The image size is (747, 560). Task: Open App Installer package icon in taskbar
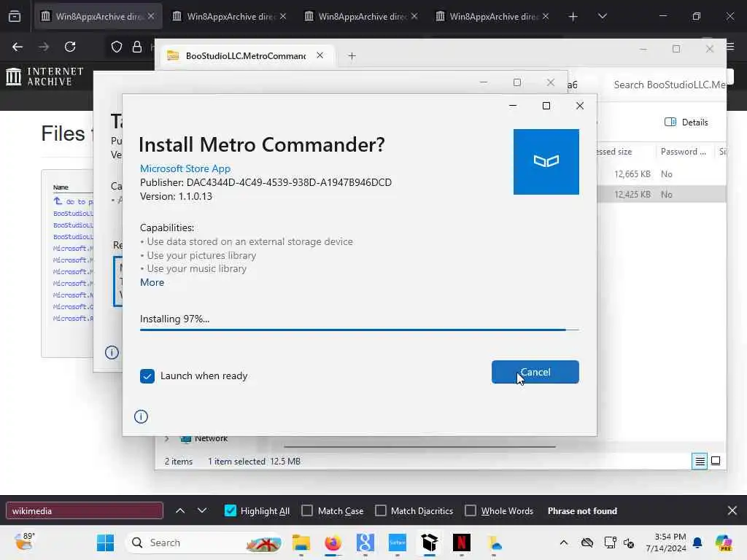[429, 542]
